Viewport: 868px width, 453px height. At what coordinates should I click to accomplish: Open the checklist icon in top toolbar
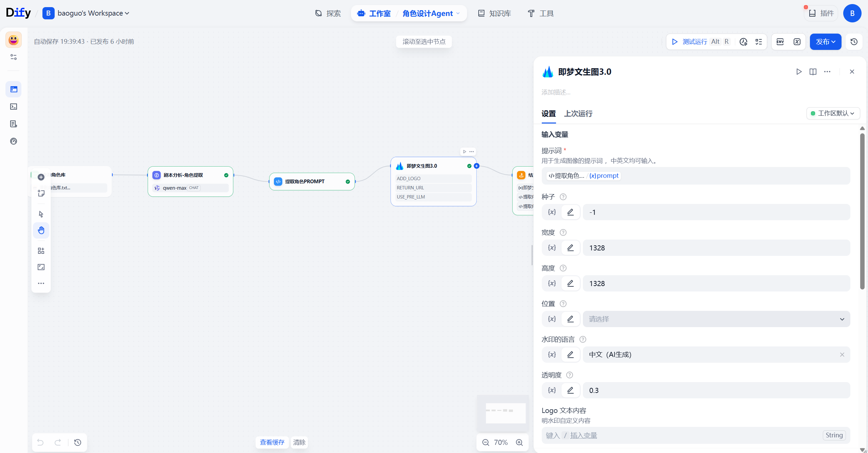click(x=759, y=42)
